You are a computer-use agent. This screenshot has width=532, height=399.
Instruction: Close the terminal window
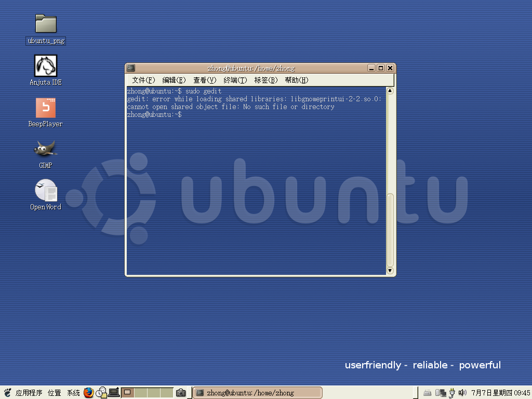390,68
